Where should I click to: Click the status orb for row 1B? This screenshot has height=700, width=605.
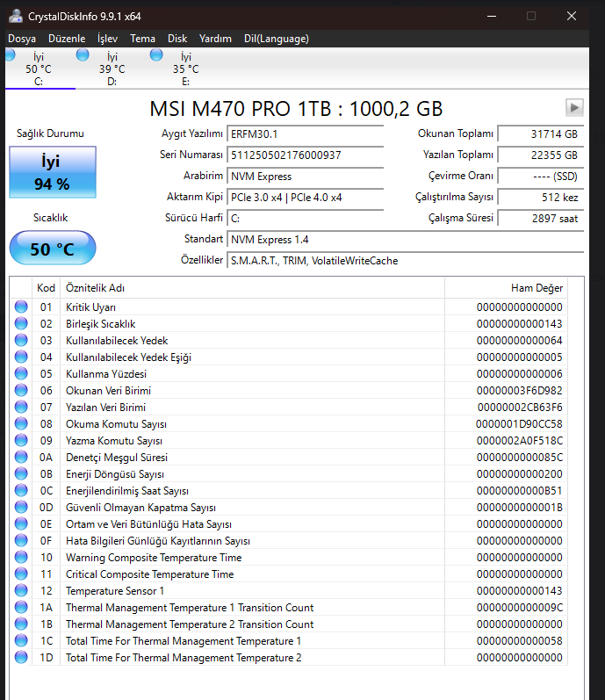pyautogui.click(x=21, y=624)
